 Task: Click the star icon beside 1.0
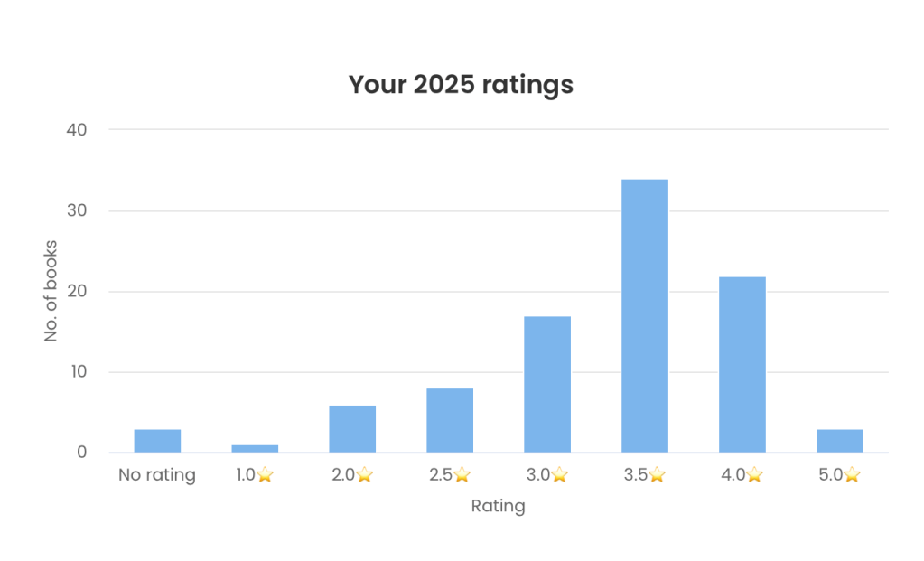[x=265, y=475]
